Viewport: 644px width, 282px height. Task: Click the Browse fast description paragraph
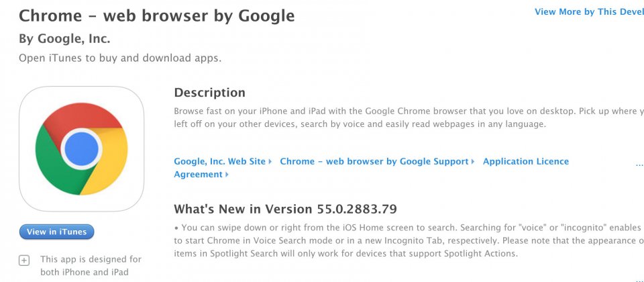click(409, 117)
